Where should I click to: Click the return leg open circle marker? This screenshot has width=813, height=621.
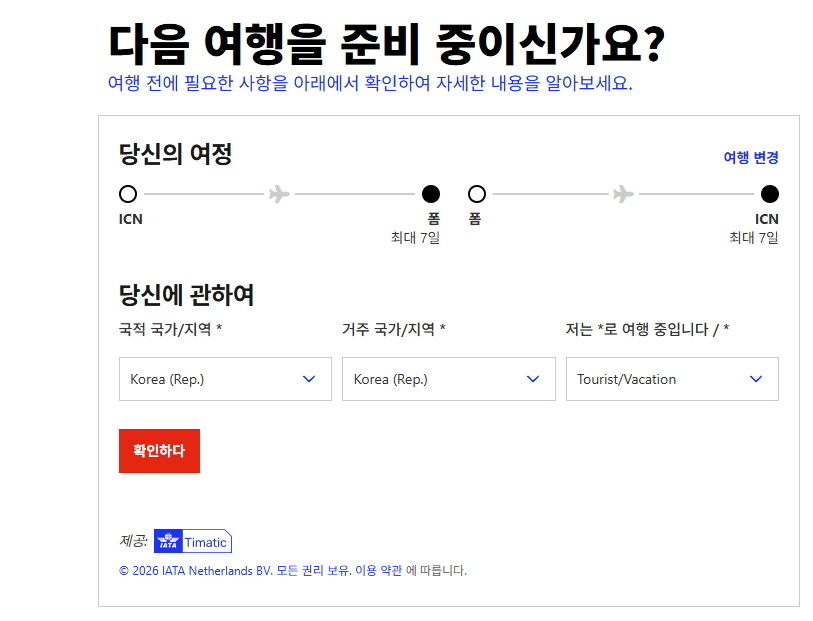(x=476, y=194)
